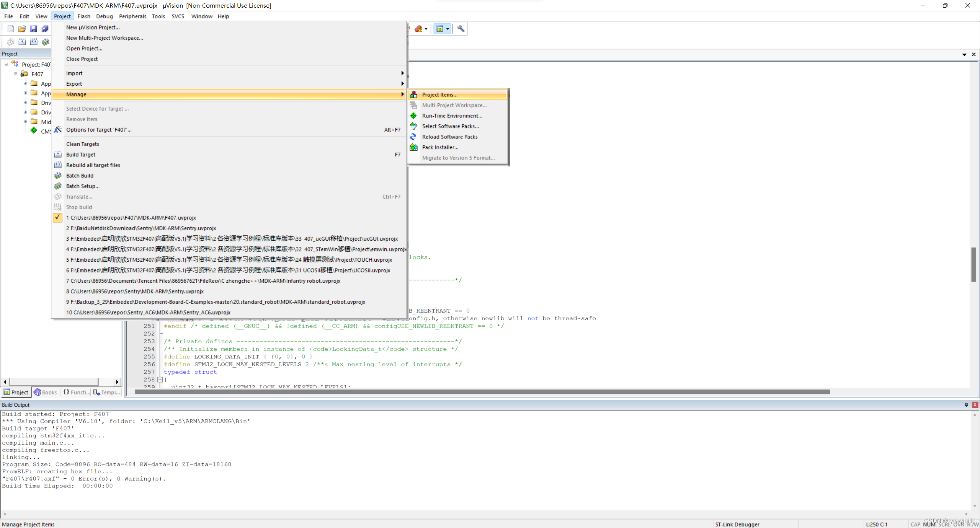
Task: Open the Import submenu arrow
Action: (x=402, y=73)
